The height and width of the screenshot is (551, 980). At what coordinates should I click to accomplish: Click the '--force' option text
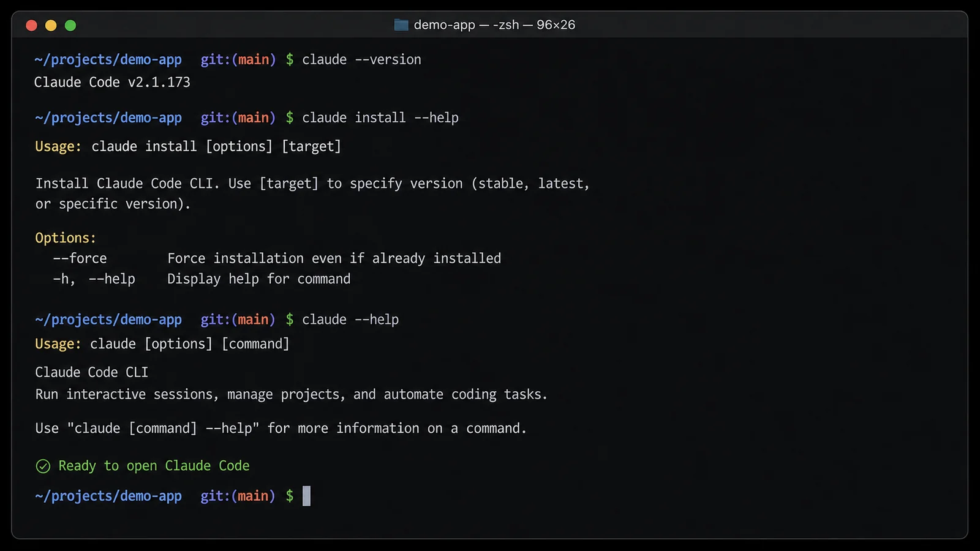(x=80, y=258)
